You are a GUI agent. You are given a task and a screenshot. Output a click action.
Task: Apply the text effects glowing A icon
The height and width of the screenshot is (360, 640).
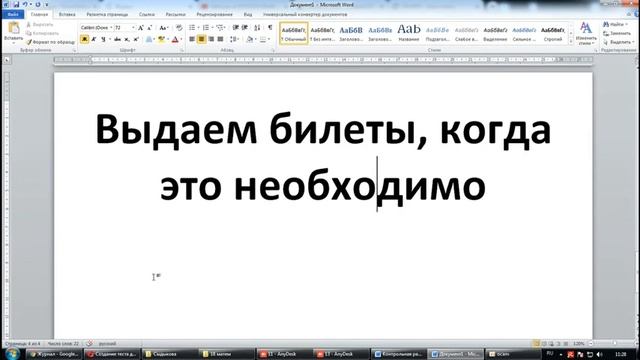[x=149, y=39]
